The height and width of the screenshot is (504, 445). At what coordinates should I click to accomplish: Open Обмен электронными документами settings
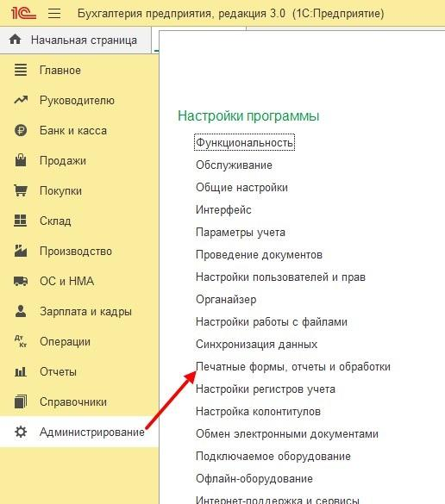(x=287, y=433)
